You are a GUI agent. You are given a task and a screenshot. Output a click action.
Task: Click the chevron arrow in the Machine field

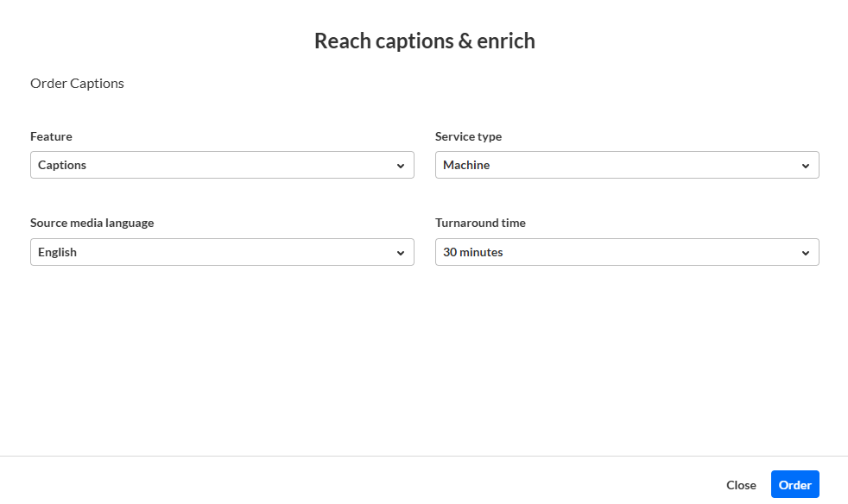(806, 166)
